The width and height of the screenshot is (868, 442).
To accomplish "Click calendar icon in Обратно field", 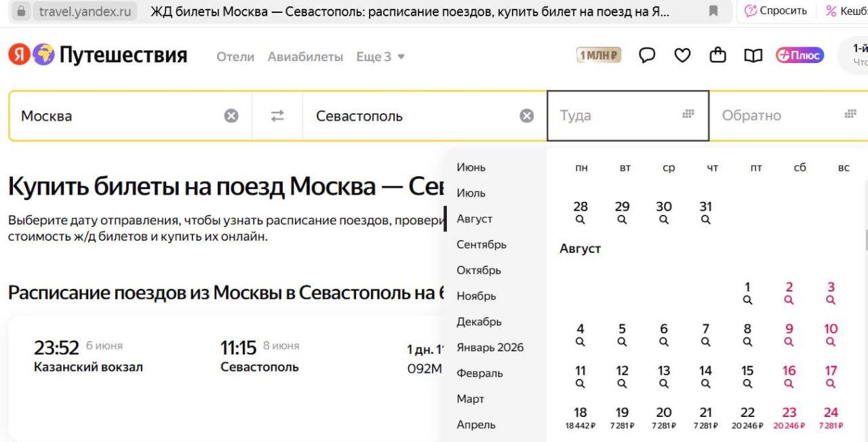I will click(850, 114).
